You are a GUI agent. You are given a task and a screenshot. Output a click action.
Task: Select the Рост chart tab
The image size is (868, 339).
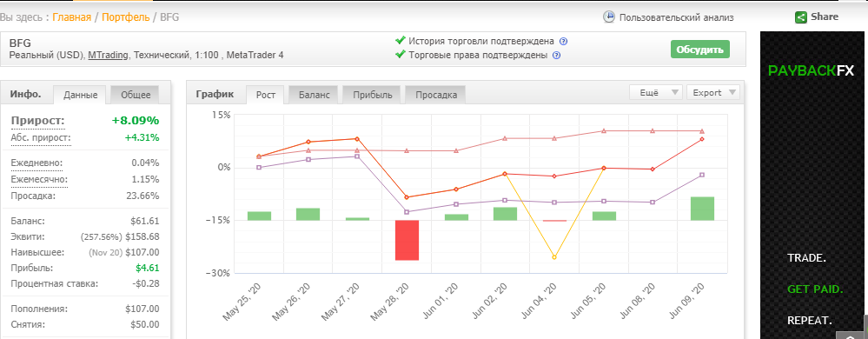coord(266,95)
